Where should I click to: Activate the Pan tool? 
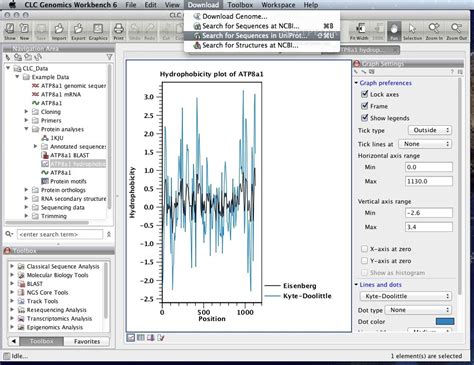[x=394, y=31]
